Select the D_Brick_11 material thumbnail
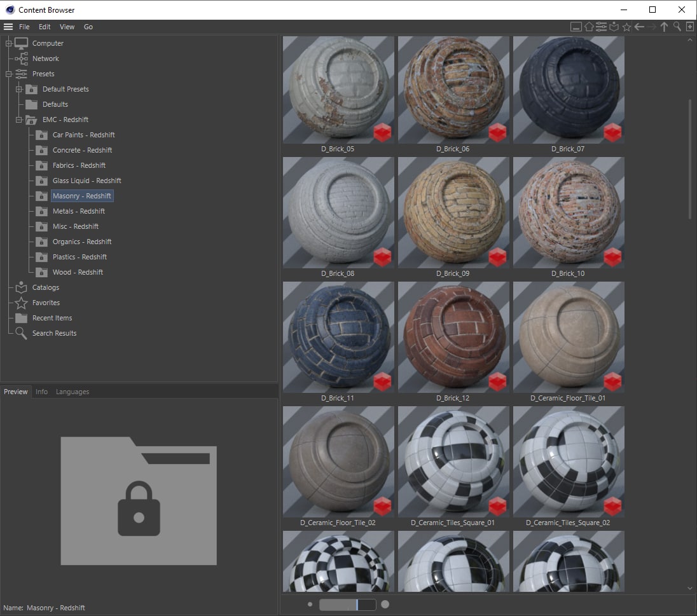This screenshot has height=616, width=697. [338, 337]
